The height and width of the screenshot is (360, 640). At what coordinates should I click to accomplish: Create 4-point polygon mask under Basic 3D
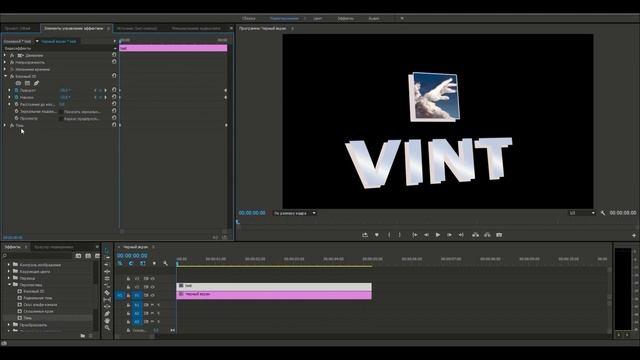(x=27, y=83)
